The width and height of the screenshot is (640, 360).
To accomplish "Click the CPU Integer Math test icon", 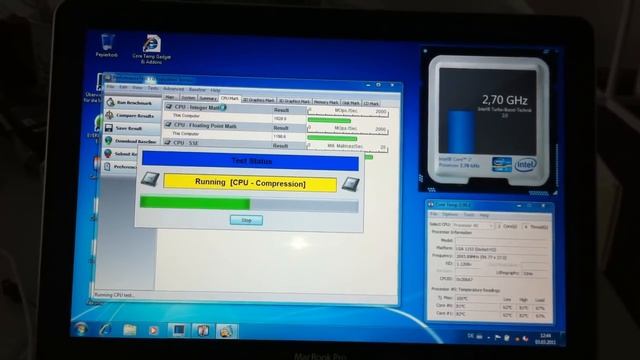I will 169,107.
